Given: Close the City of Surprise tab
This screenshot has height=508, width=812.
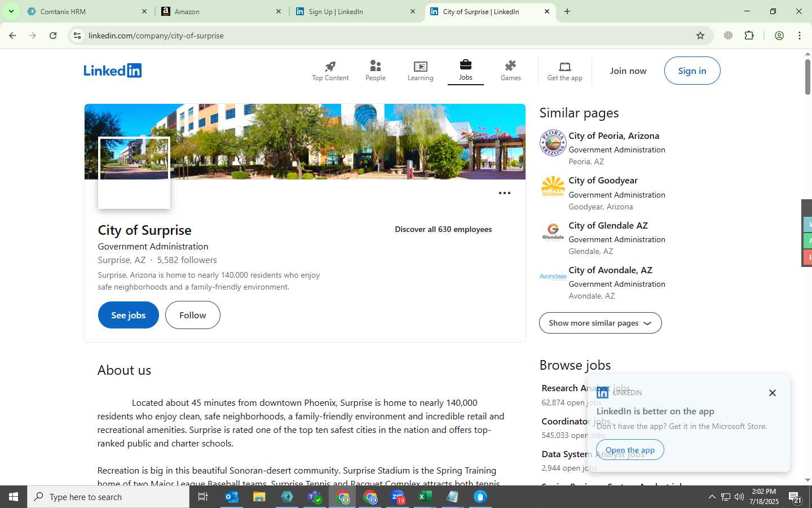Looking at the screenshot, I should click(546, 11).
